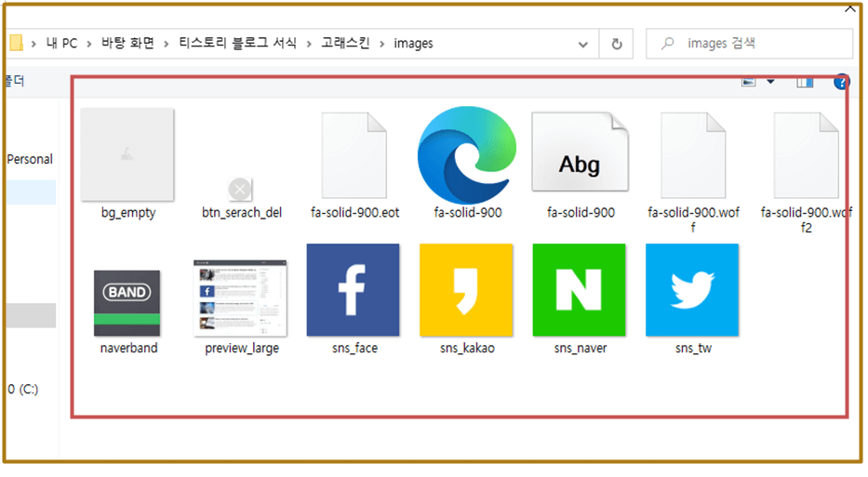
Task: Expand chevron after 바탕 화면
Action: [167, 44]
